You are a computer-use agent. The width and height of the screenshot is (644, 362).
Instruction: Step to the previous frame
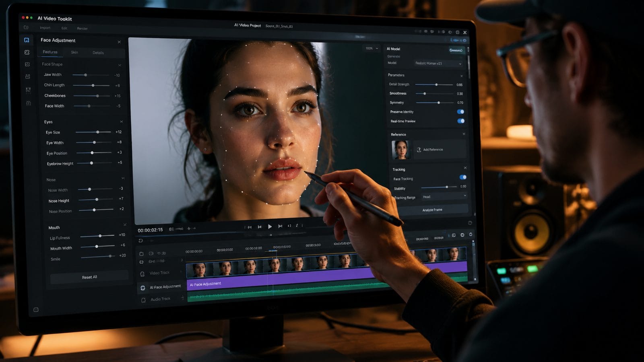tap(260, 227)
